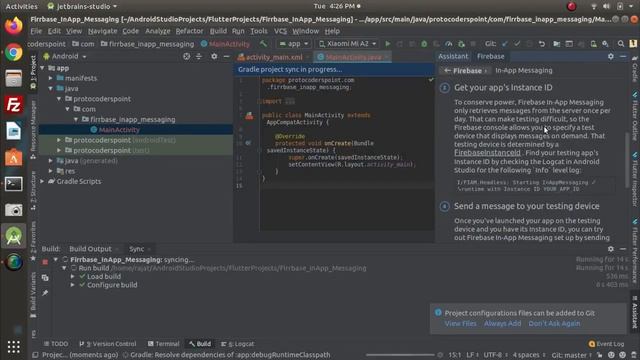Open the Refactor menu
Screen dimensions: 640x360
[189, 31]
